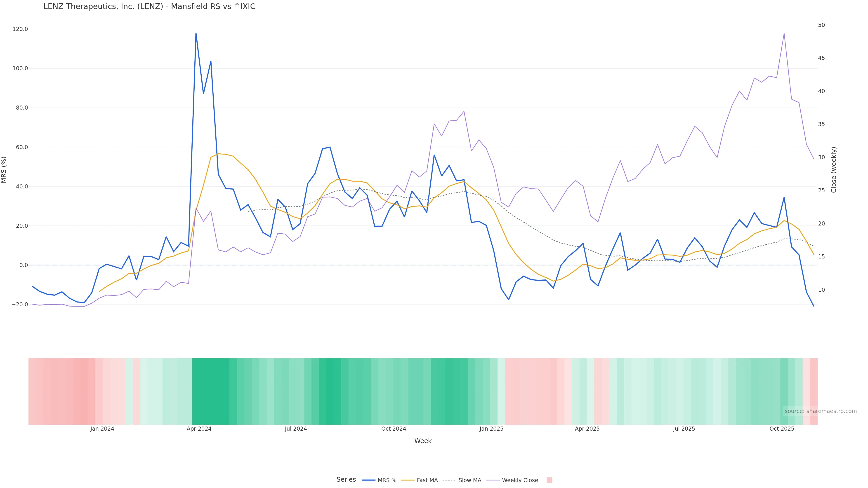Screen dimensions: 868x488
Task: Click the 'MRS (%)' left axis title
Action: [4, 170]
